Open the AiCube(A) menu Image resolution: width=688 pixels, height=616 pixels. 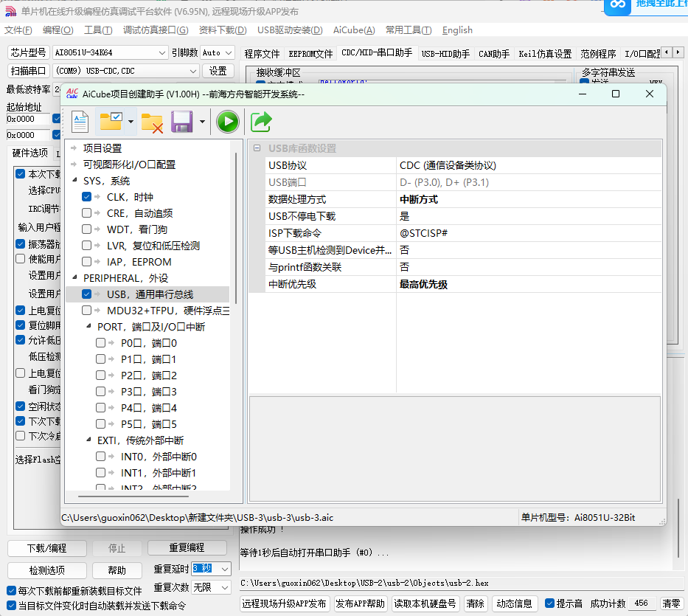click(x=354, y=30)
